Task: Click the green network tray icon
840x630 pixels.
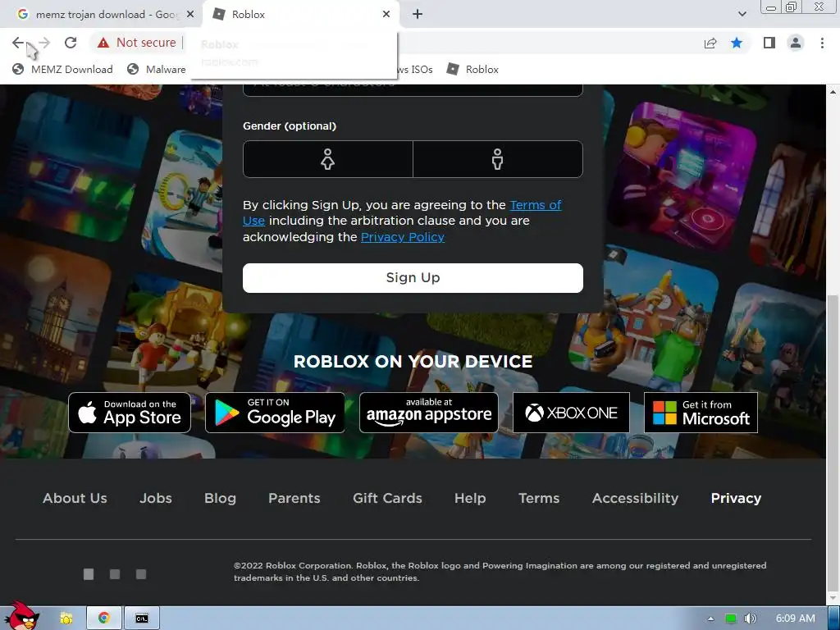Action: click(x=731, y=619)
